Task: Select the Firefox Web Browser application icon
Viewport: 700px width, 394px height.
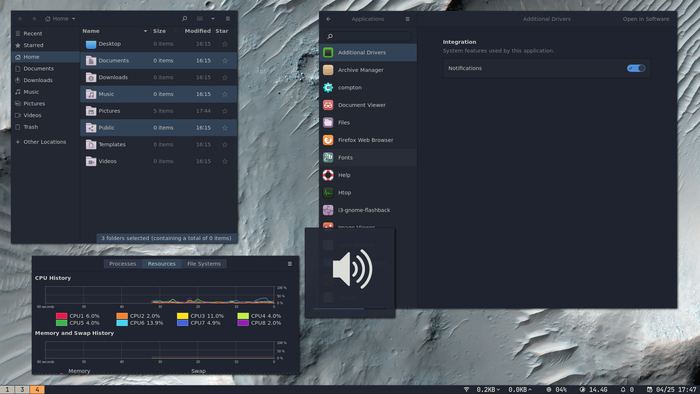Action: (328, 140)
